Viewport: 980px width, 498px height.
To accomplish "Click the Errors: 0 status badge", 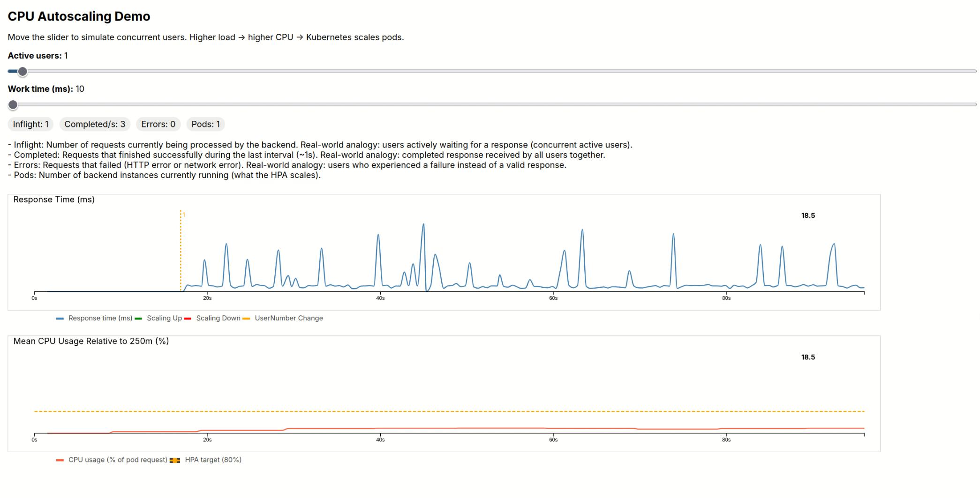I will [158, 124].
